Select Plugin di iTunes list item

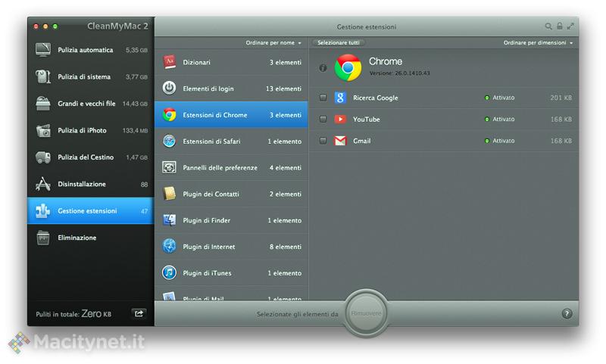tap(232, 272)
